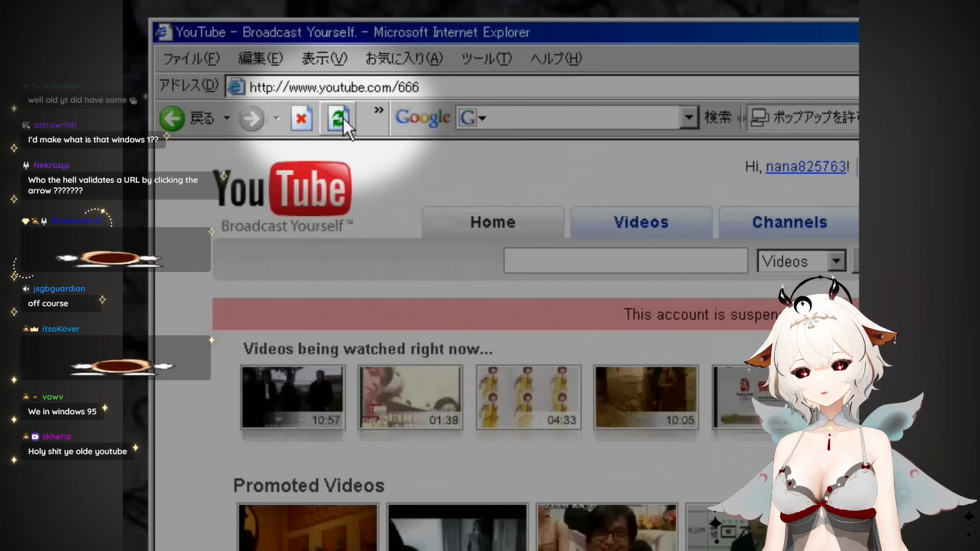Screen dimensions: 980x551
Task: Click chat username jsgbguardian
Action: click(x=60, y=288)
